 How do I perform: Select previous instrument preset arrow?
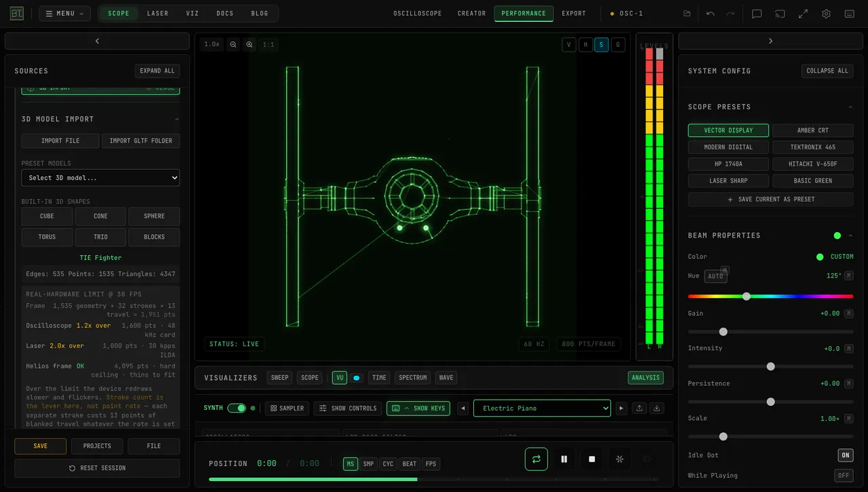point(462,408)
